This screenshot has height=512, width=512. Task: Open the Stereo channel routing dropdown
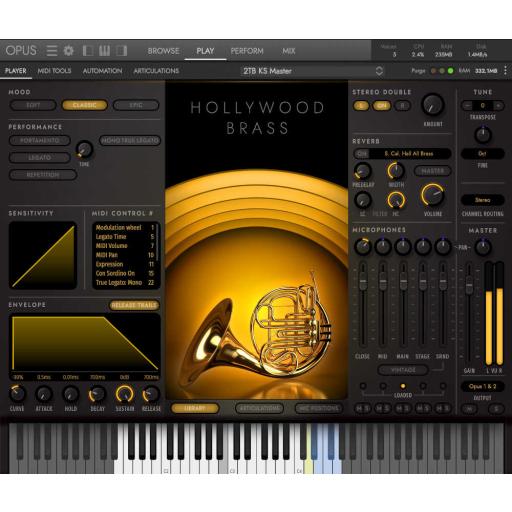coord(482,200)
